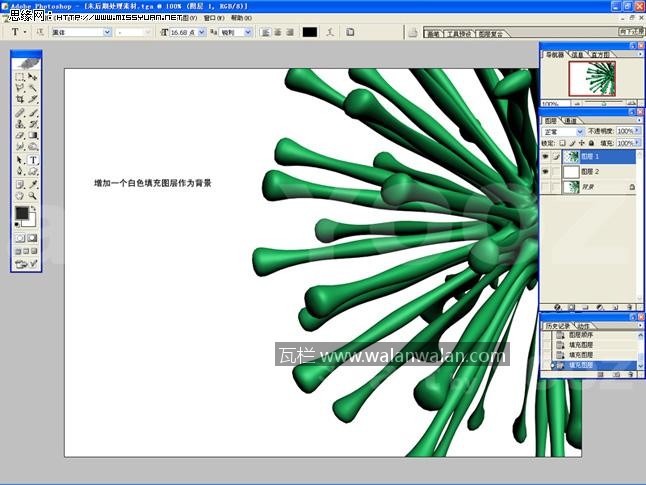Click the black text color swatch
Screen dimensions: 646x485
309,32
